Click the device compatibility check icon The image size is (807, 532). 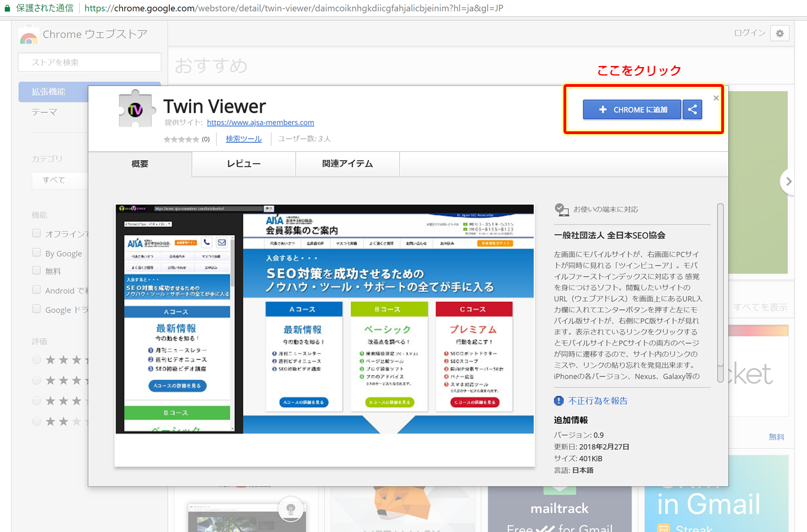pyautogui.click(x=562, y=209)
